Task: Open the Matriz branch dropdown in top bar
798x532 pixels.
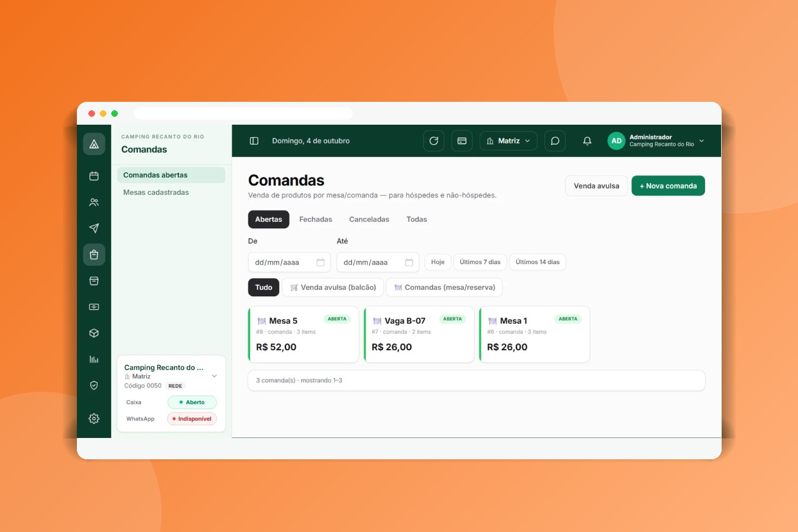Action: tap(508, 141)
